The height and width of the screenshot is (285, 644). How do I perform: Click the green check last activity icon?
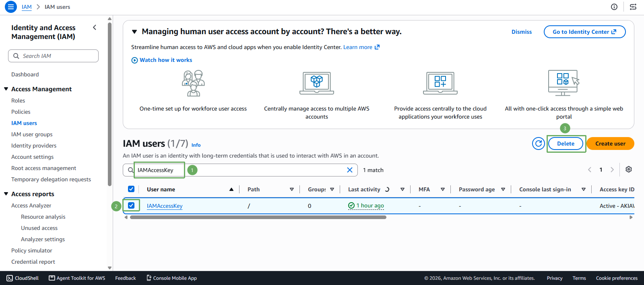(351, 206)
